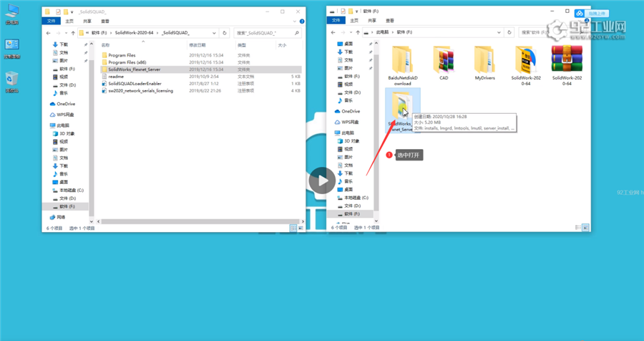The width and height of the screenshot is (644, 341).
Task: Open 查看 tab in 软件 (F:) window
Action: pos(390,20)
